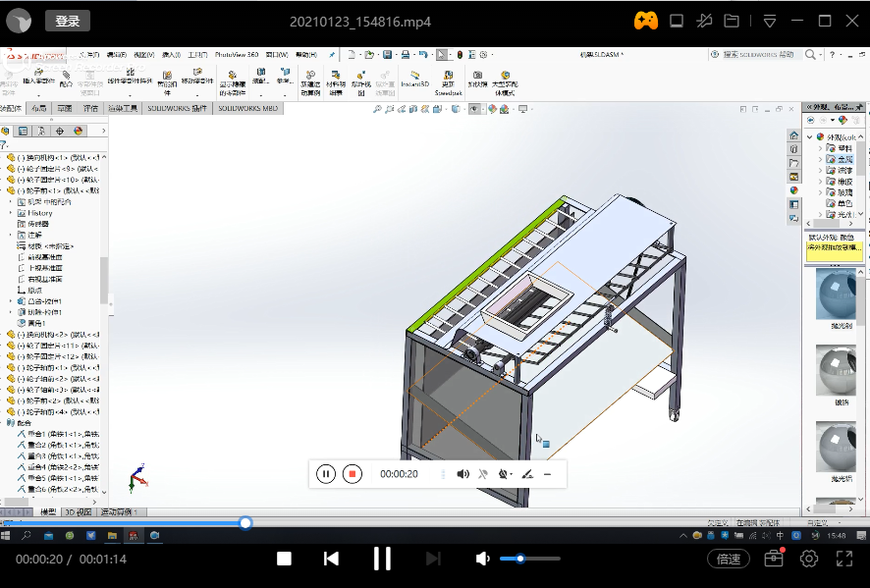Open the help question mark icon
Image resolution: width=870 pixels, height=588 pixels.
pos(832,54)
